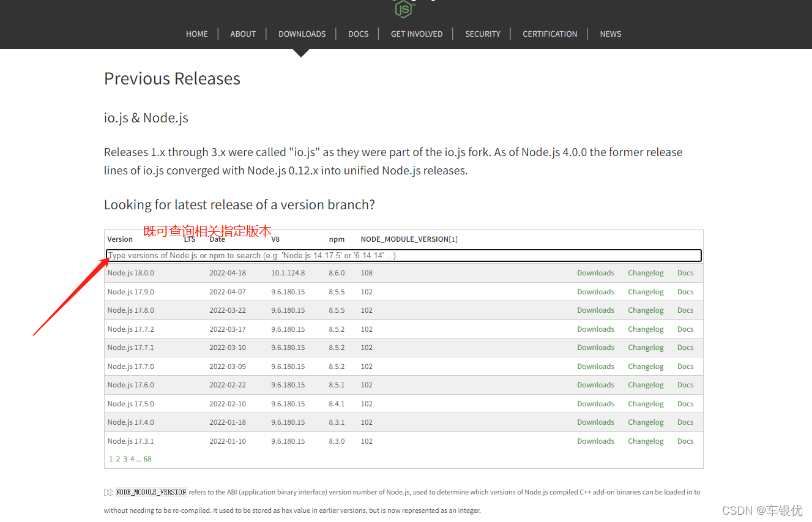This screenshot has height=522, width=812.
Task: Open Changelog for Node.js 17.7.1
Action: [646, 348]
